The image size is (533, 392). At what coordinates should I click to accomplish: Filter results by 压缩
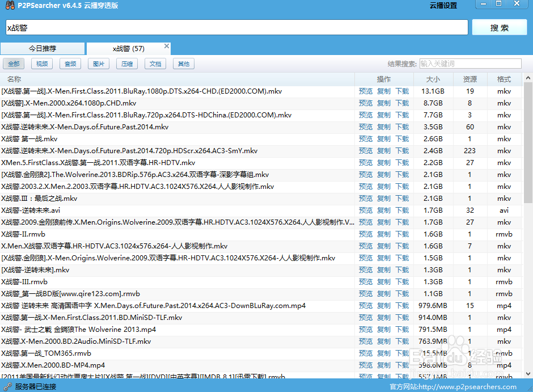point(127,64)
